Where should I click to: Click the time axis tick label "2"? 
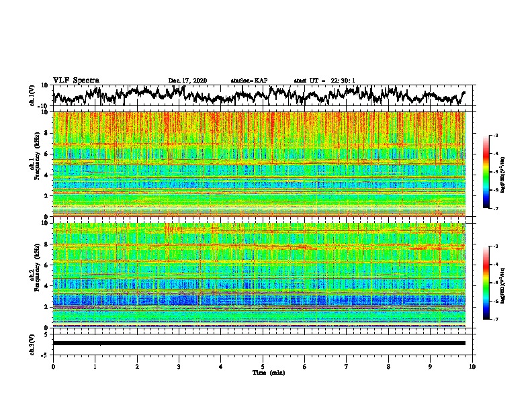click(137, 367)
